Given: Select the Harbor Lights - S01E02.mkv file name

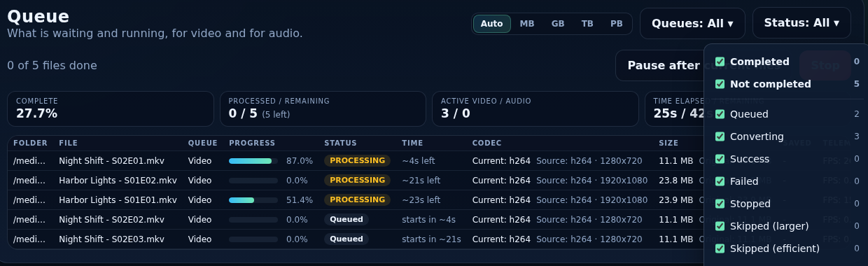Looking at the screenshot, I should click(118, 181).
